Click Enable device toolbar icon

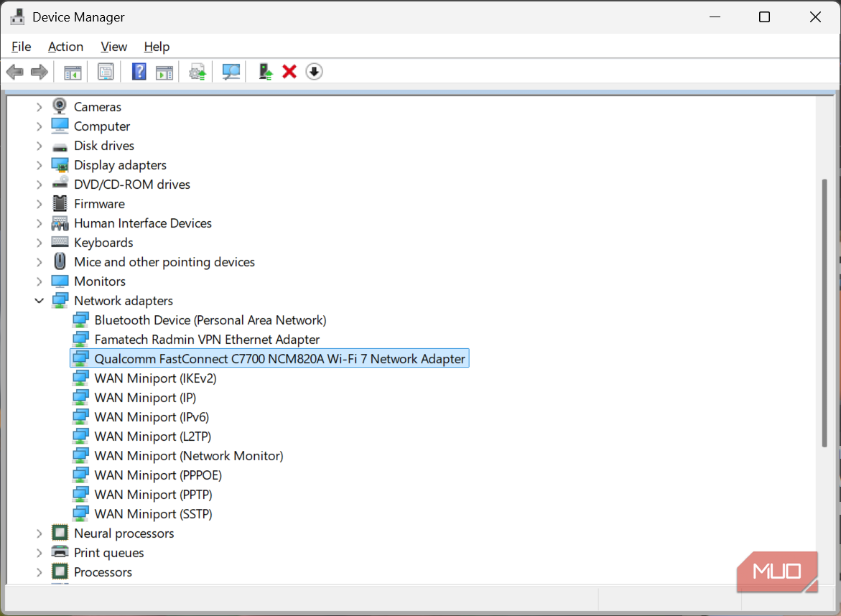(266, 72)
